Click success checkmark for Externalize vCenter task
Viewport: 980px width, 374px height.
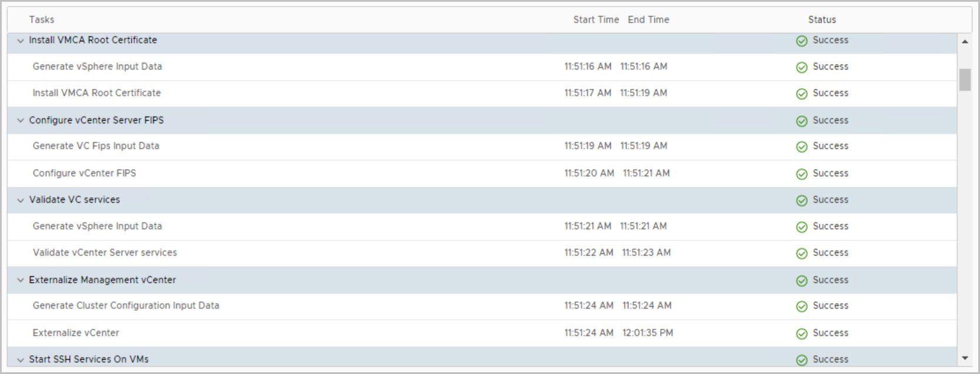click(801, 333)
